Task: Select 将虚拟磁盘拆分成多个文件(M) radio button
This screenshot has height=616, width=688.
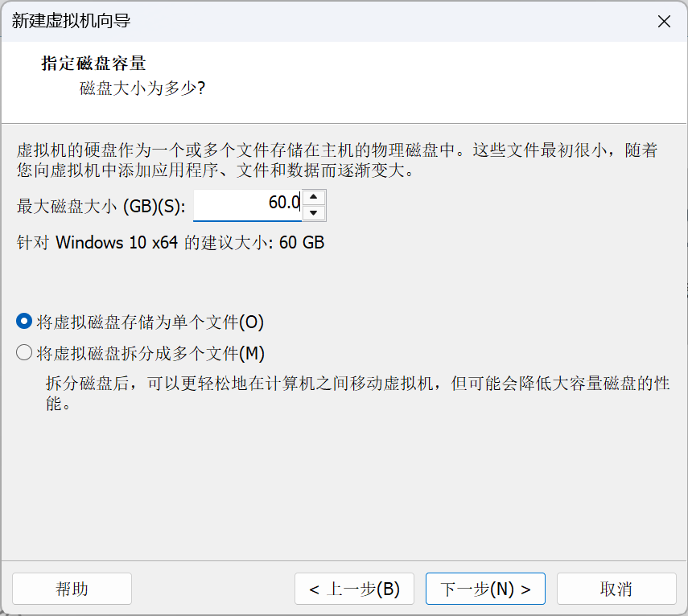Action: point(24,352)
